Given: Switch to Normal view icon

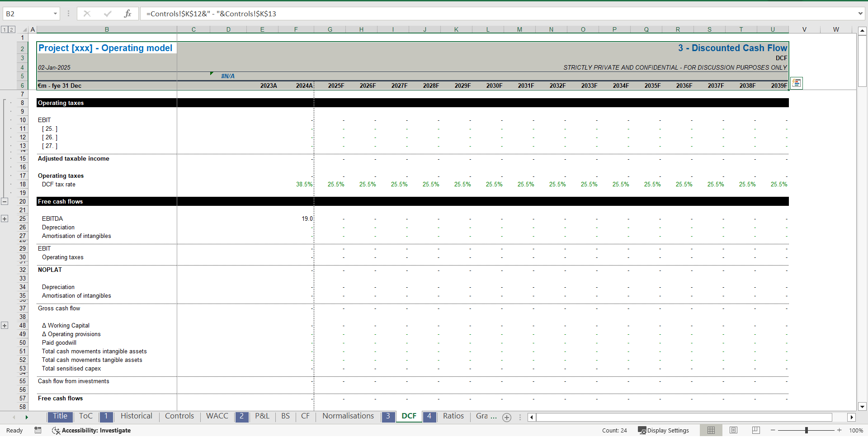Looking at the screenshot, I should click(x=711, y=430).
